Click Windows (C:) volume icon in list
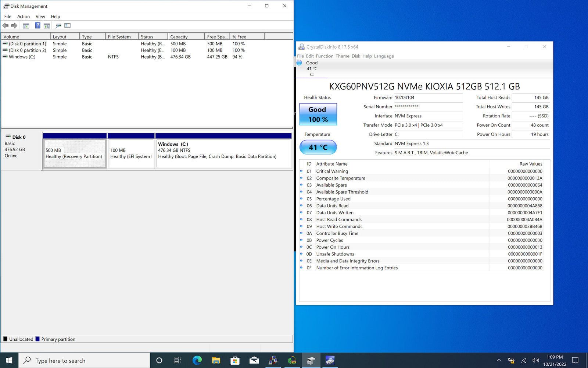 click(5, 57)
